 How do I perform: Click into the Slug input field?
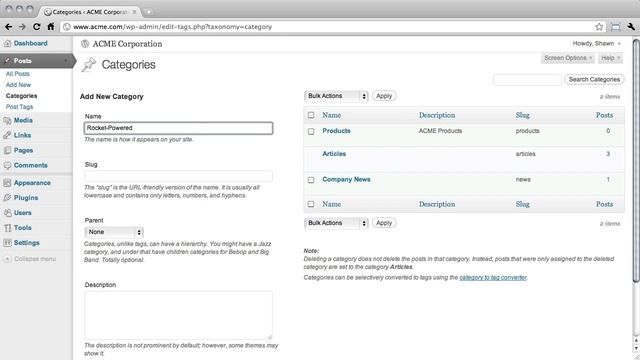[x=178, y=176]
